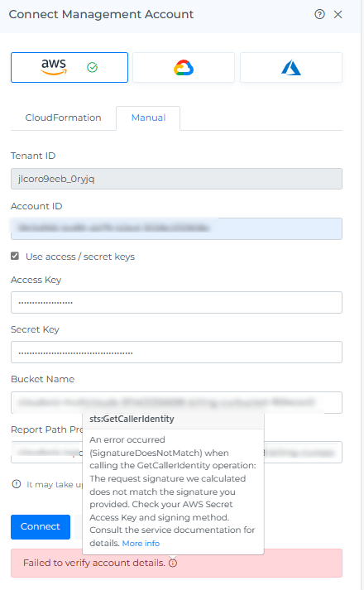This screenshot has height=590, width=364.
Task: Choose the Google Cloud provider icon
Action: point(184,68)
